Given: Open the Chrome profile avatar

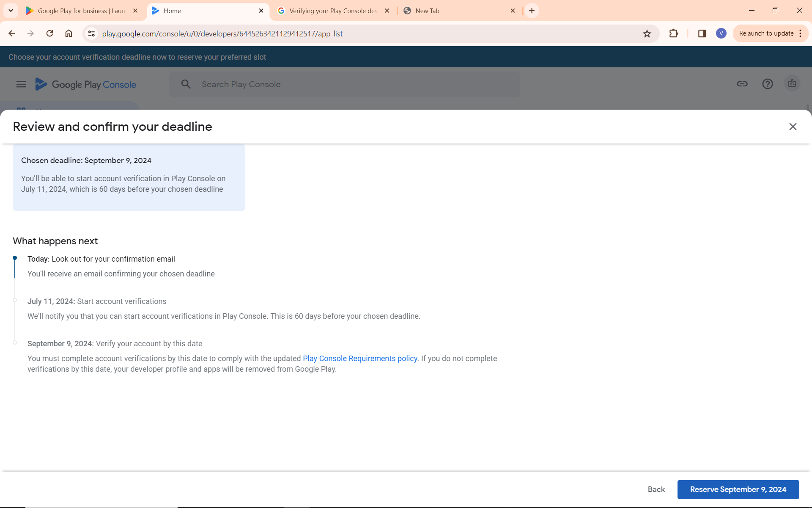Looking at the screenshot, I should [x=721, y=33].
